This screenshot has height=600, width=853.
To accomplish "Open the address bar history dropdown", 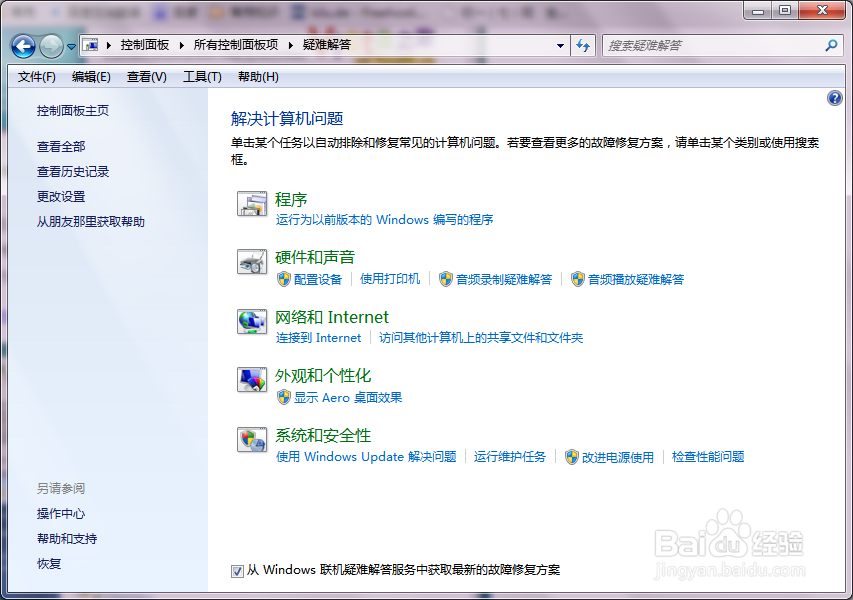I will tap(560, 46).
